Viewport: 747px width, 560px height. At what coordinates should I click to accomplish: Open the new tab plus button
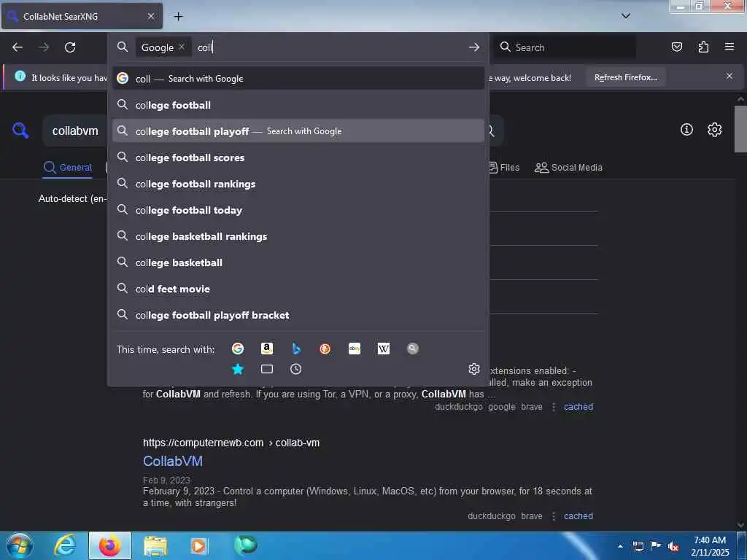(x=178, y=17)
